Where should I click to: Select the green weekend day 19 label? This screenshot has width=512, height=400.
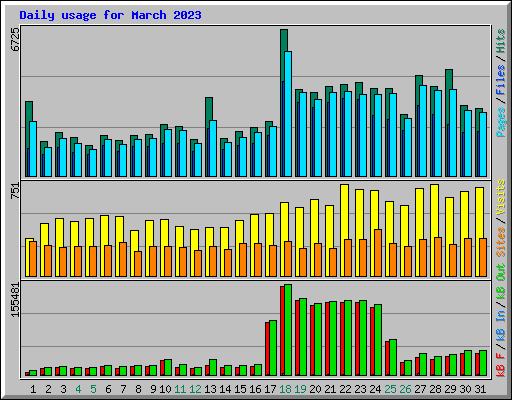pos(300,389)
